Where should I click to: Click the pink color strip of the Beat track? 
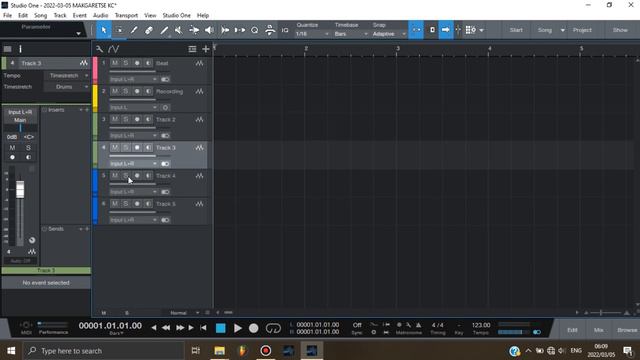pyautogui.click(x=95, y=70)
